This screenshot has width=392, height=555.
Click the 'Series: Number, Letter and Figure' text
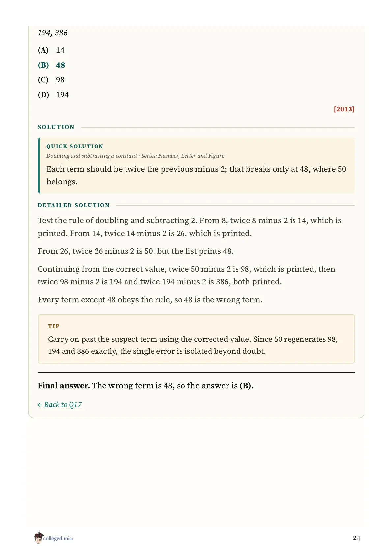click(x=183, y=156)
